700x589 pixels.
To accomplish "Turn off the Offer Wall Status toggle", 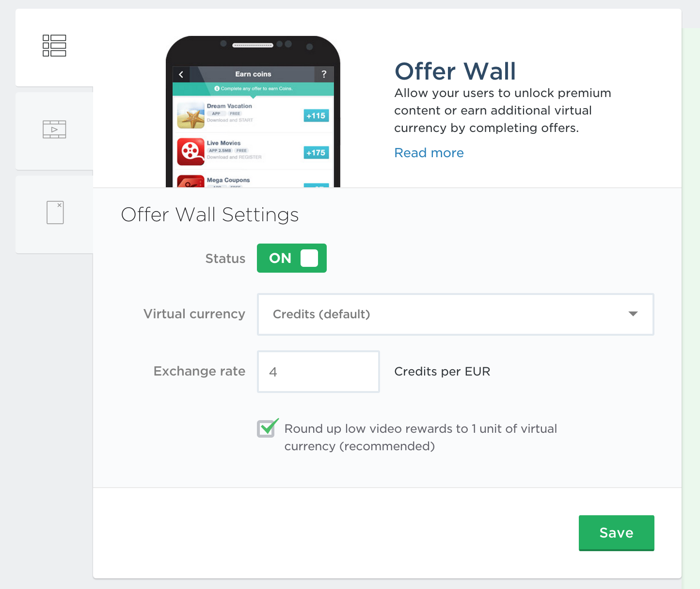I will [x=291, y=258].
